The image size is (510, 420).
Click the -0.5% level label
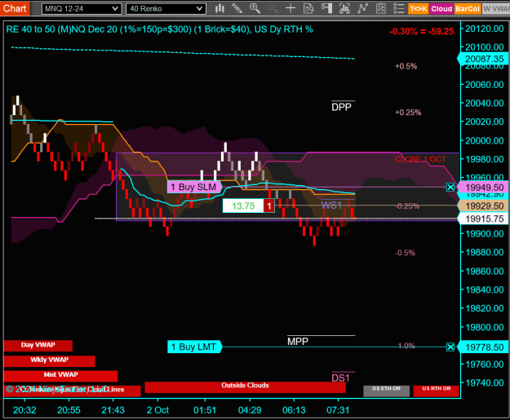tap(406, 253)
